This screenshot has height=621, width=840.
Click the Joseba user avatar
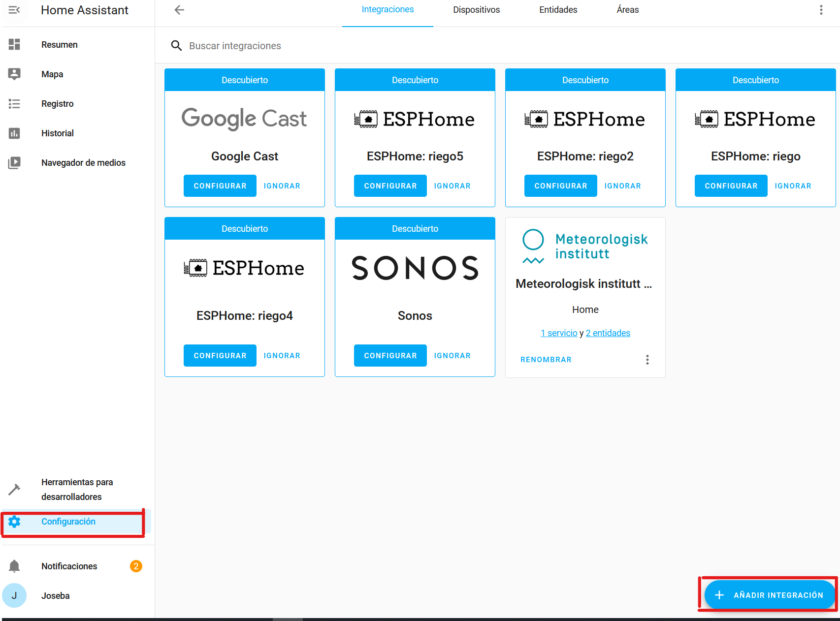coord(14,595)
